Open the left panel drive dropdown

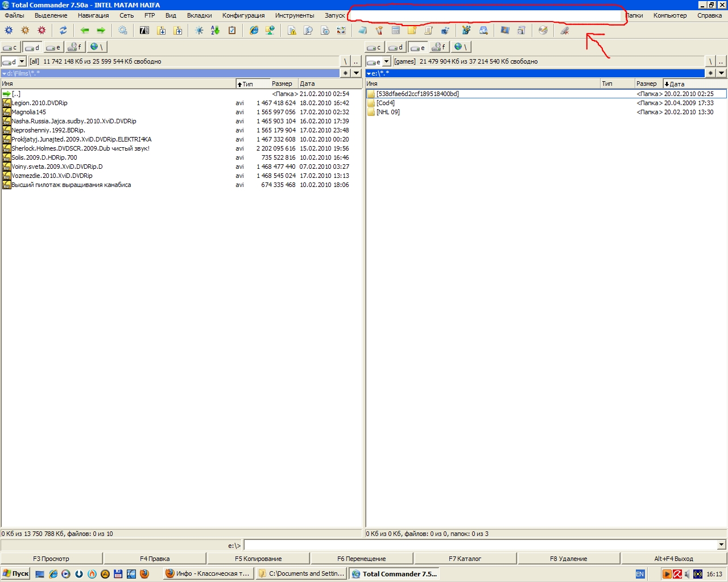pyautogui.click(x=14, y=61)
